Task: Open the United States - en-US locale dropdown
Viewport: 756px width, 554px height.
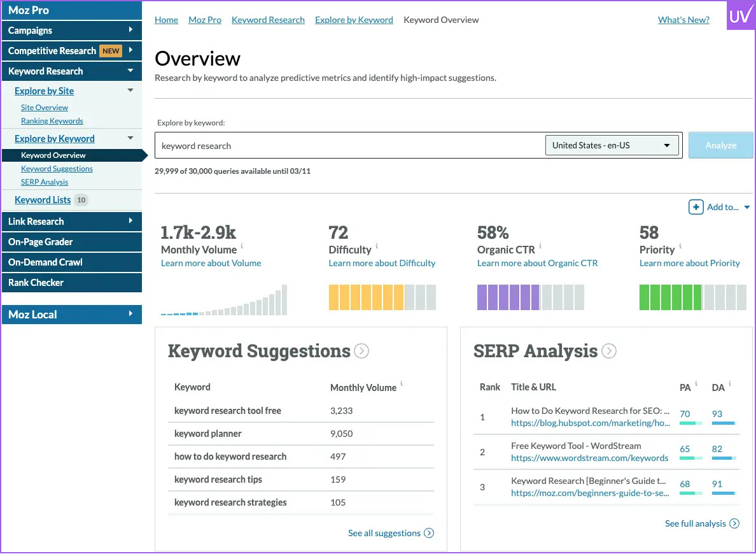Action: 612,145
